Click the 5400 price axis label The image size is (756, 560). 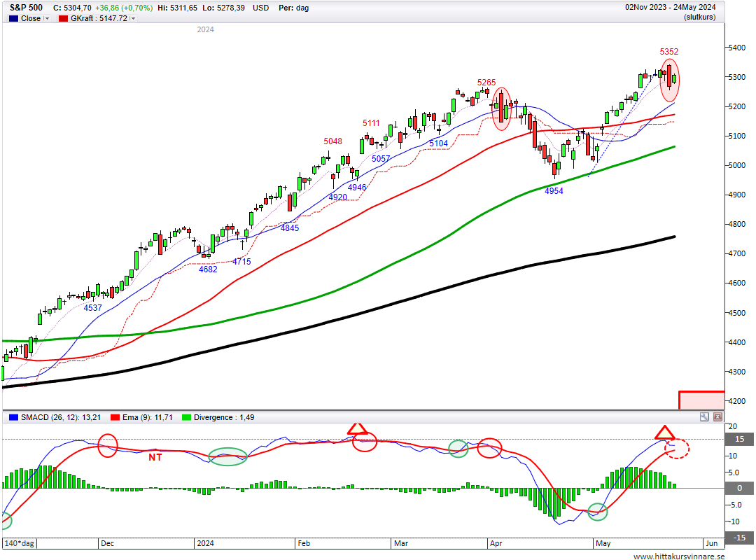tap(736, 48)
